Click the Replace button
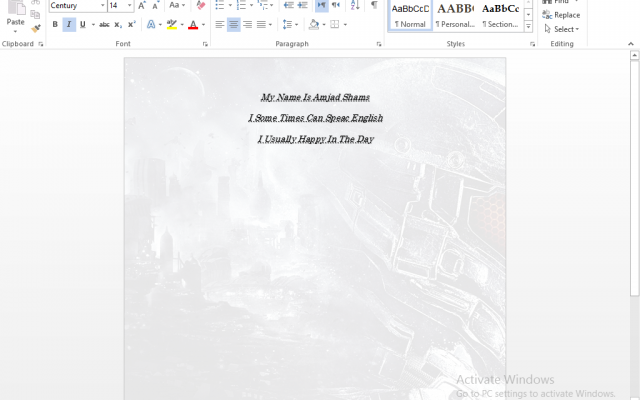The height and width of the screenshot is (400, 640). click(561, 15)
